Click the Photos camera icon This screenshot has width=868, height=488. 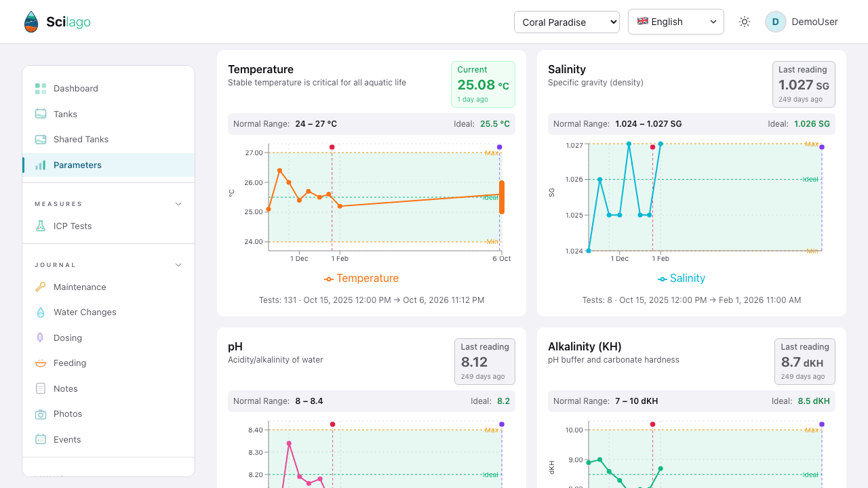point(41,414)
